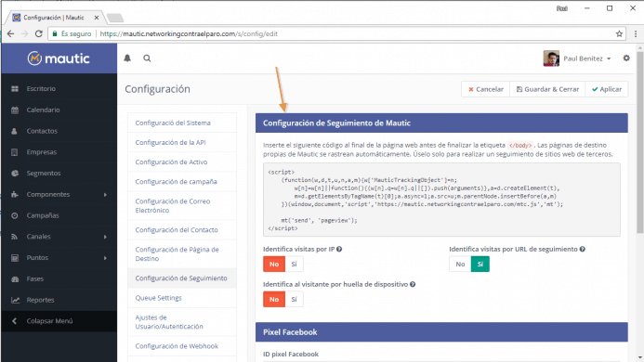Click help icon beside URL de seguimiento
The image size is (644, 362).
click(x=583, y=249)
